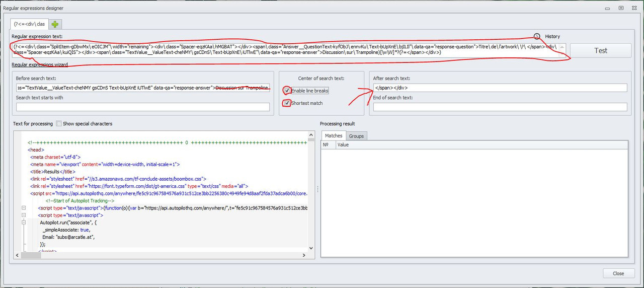
Task: Collapse the Autopilot.run fold marker
Action: point(23,222)
